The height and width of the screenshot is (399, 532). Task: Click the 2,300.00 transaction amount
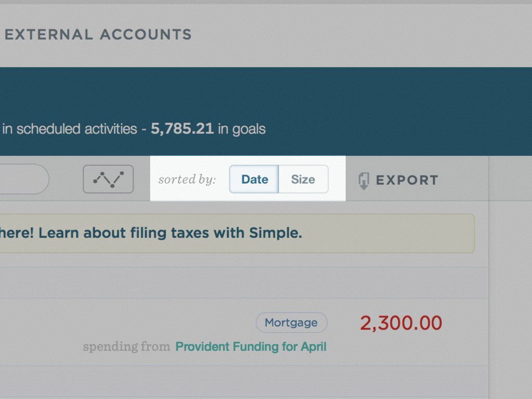click(x=401, y=323)
